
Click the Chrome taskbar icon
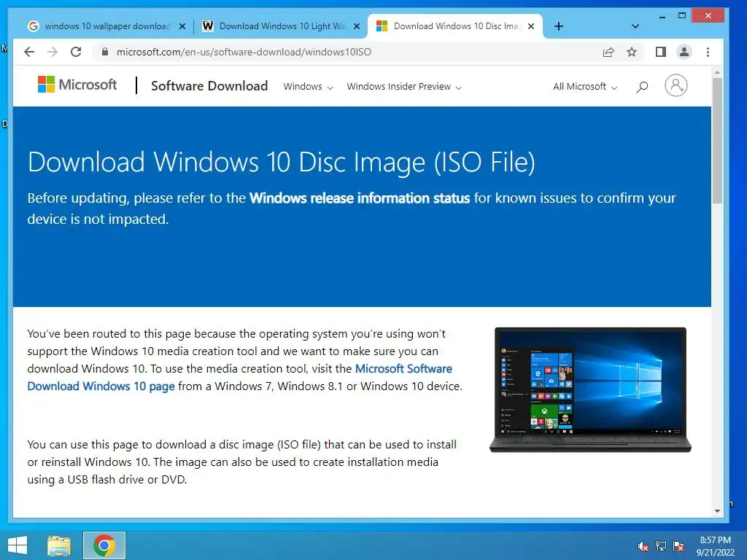pos(104,545)
